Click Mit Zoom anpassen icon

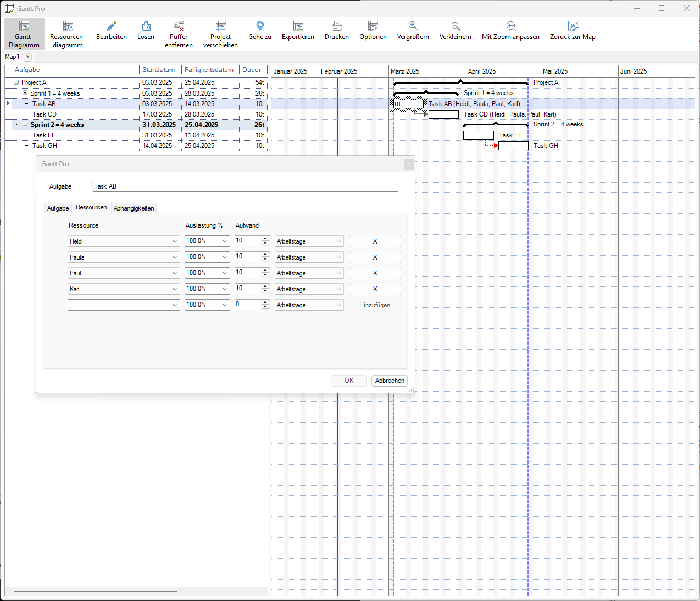pyautogui.click(x=511, y=26)
